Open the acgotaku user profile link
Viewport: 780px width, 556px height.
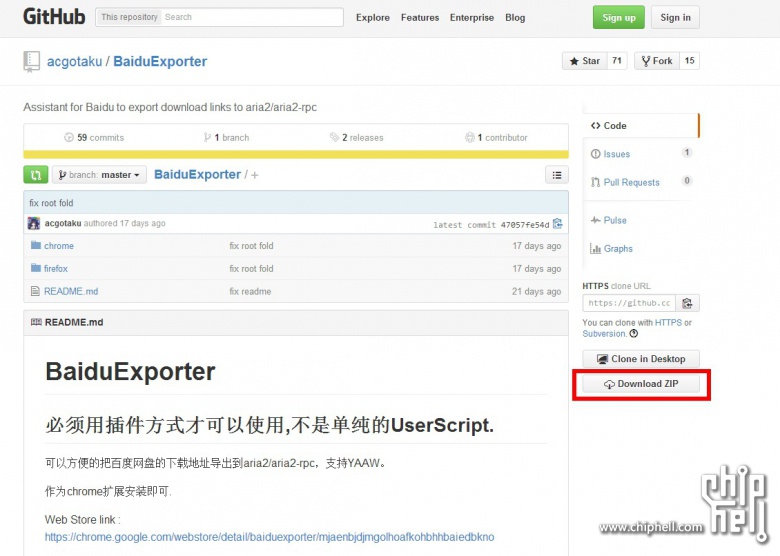pyautogui.click(x=74, y=61)
